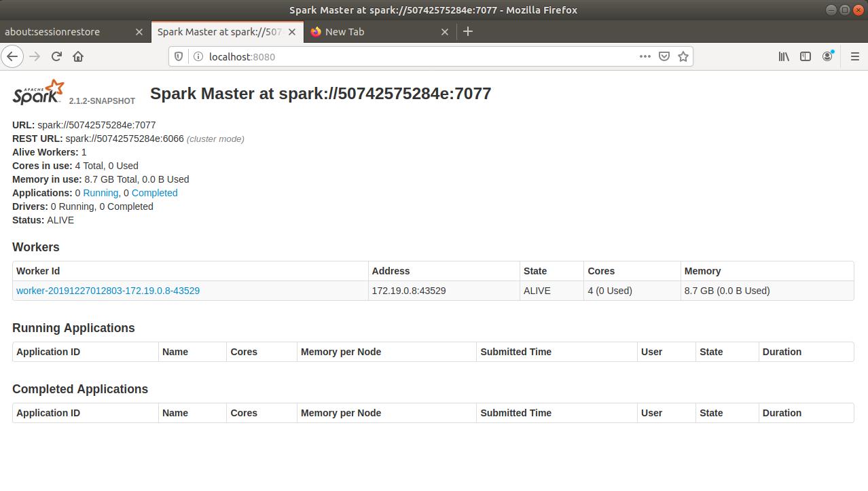Switch to the New Tab tab
This screenshot has width=868, height=491.
coord(380,32)
